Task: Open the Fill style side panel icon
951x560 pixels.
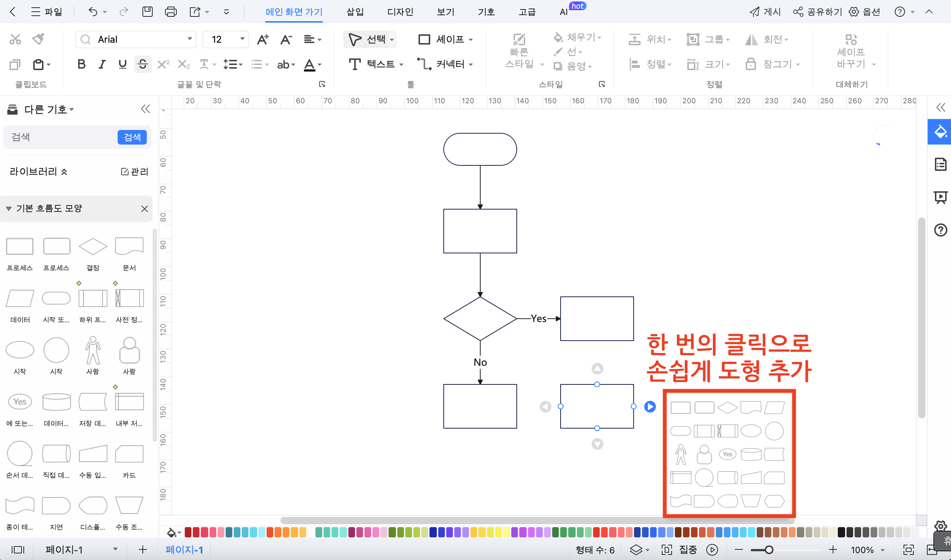Action: [x=940, y=132]
